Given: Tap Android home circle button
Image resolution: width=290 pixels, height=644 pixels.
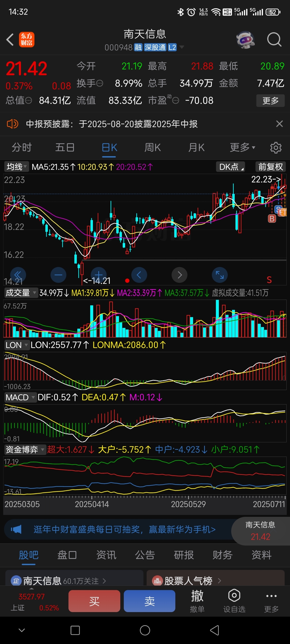Looking at the screenshot, I should [145, 630].
